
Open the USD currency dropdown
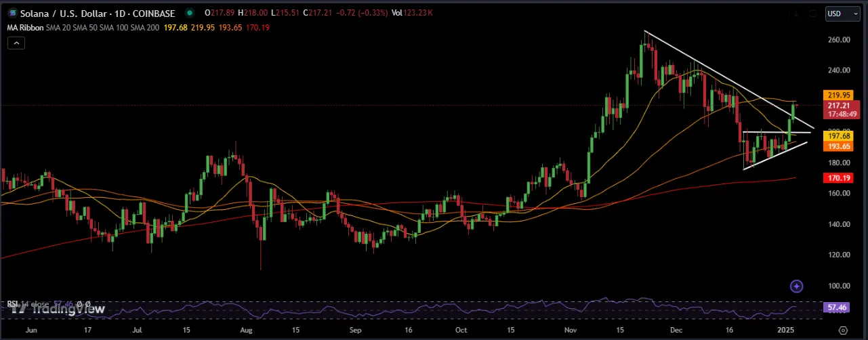pyautogui.click(x=842, y=13)
